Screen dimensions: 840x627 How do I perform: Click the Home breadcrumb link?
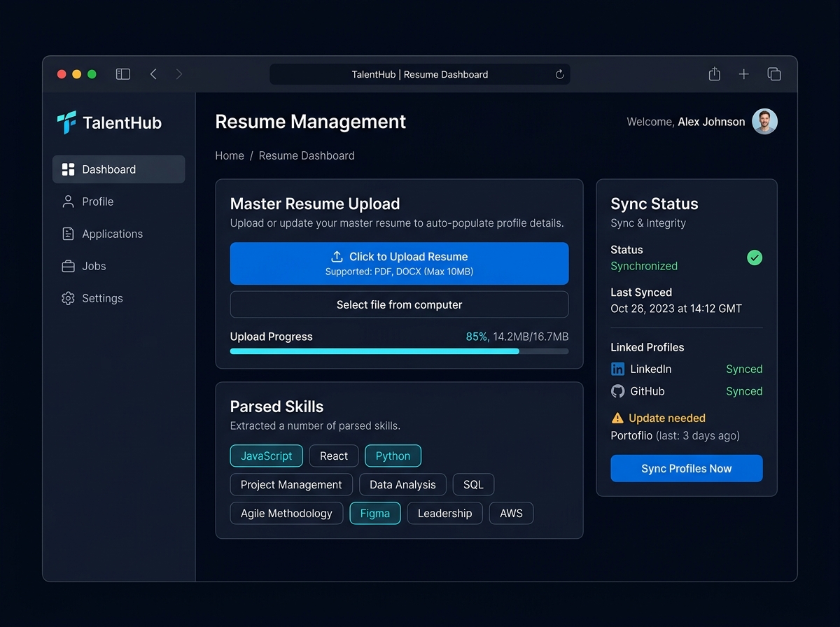[x=230, y=155]
